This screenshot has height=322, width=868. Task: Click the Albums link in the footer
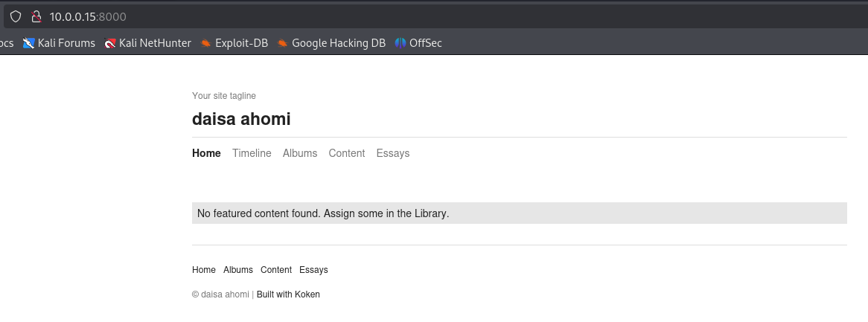pyautogui.click(x=238, y=270)
